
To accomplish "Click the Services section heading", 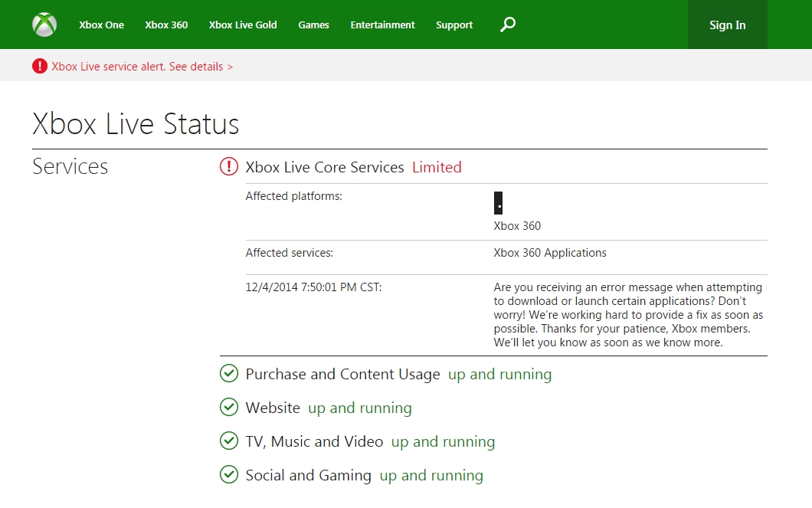I will tap(70, 167).
